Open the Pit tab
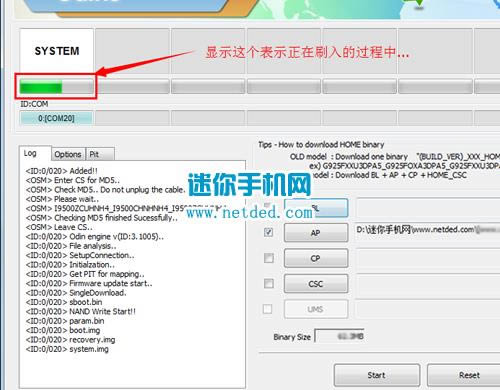The width and height of the screenshot is (500, 390). coord(100,154)
